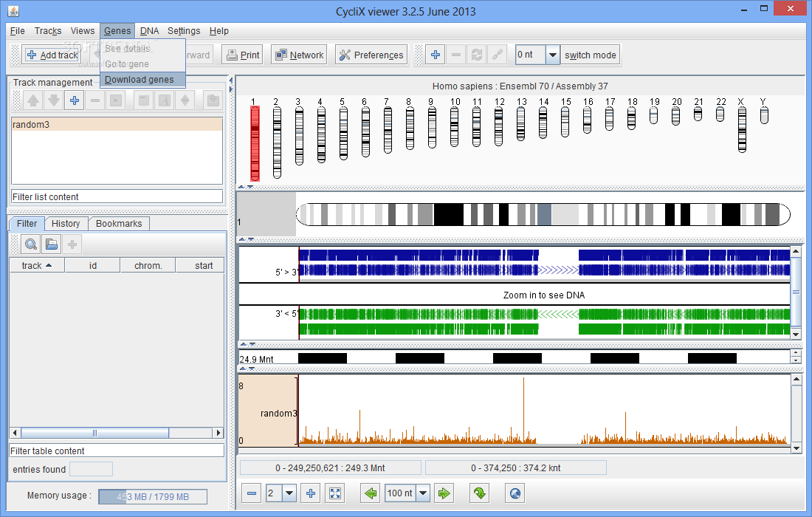Open the File menu

point(17,31)
